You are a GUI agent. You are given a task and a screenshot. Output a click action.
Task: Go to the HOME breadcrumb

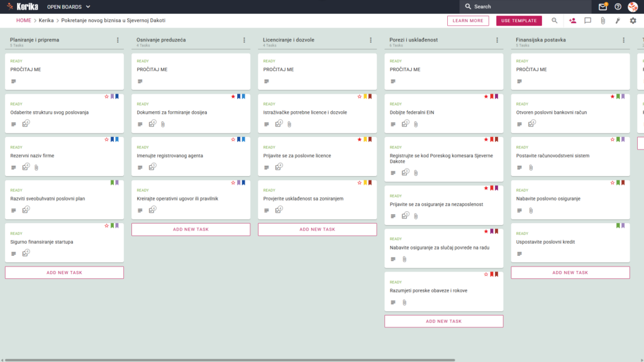coord(23,21)
